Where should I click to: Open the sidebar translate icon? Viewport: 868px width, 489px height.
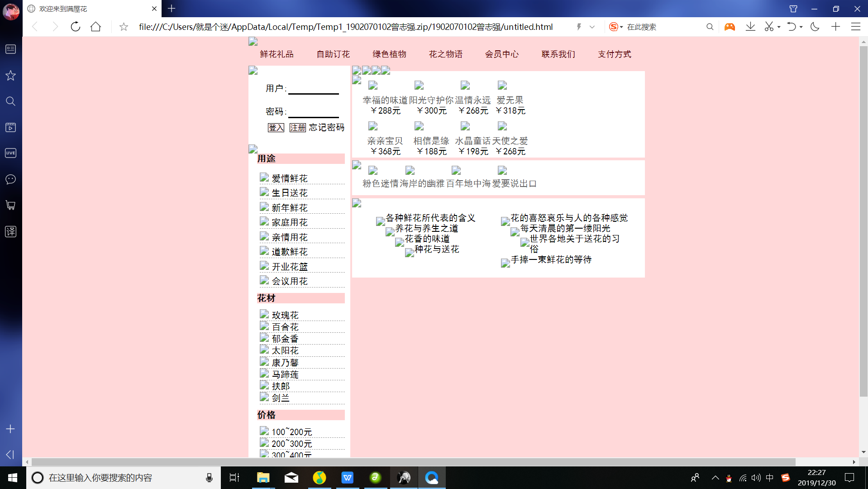pyautogui.click(x=10, y=231)
